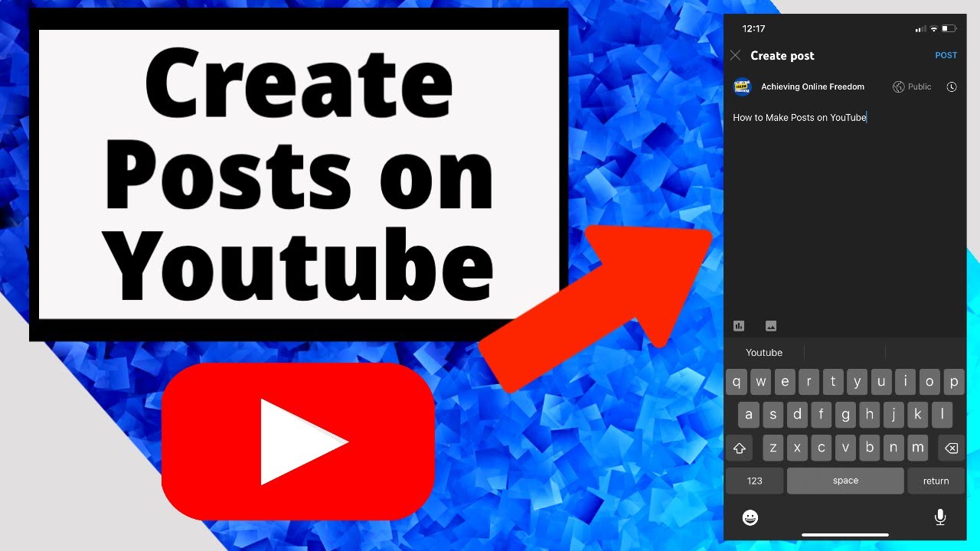Close the Create post screen with X
Screen dimensions: 980x551
(x=735, y=55)
